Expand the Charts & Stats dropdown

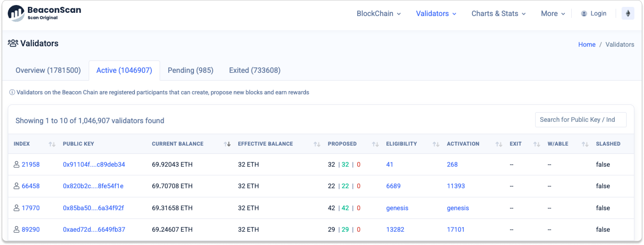(x=498, y=14)
